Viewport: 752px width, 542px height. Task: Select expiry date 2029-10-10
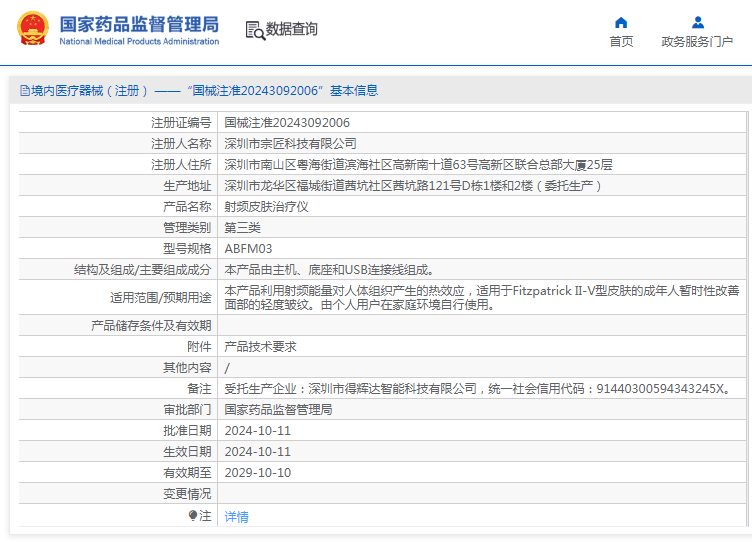[258, 473]
